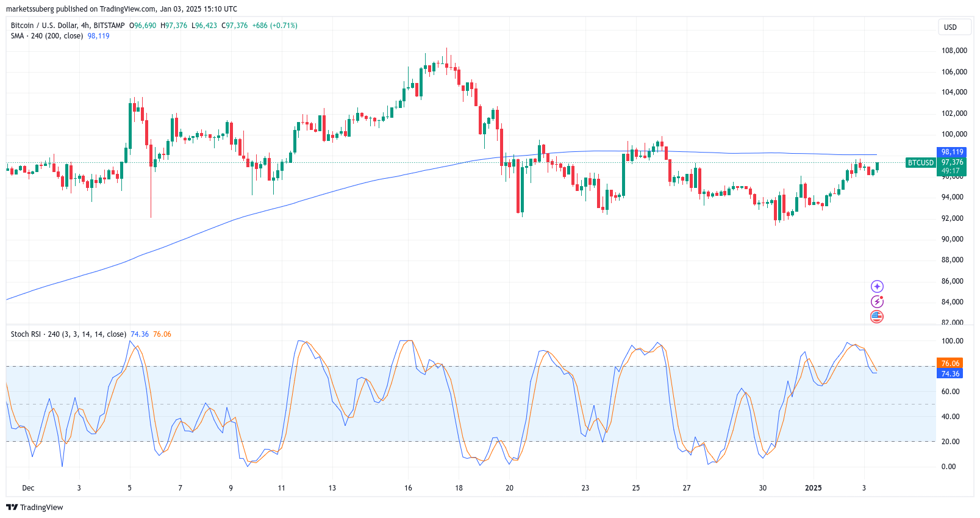Click the 100.00 level on the Stoch RSI scale
This screenshot has width=980, height=518.
952,341
